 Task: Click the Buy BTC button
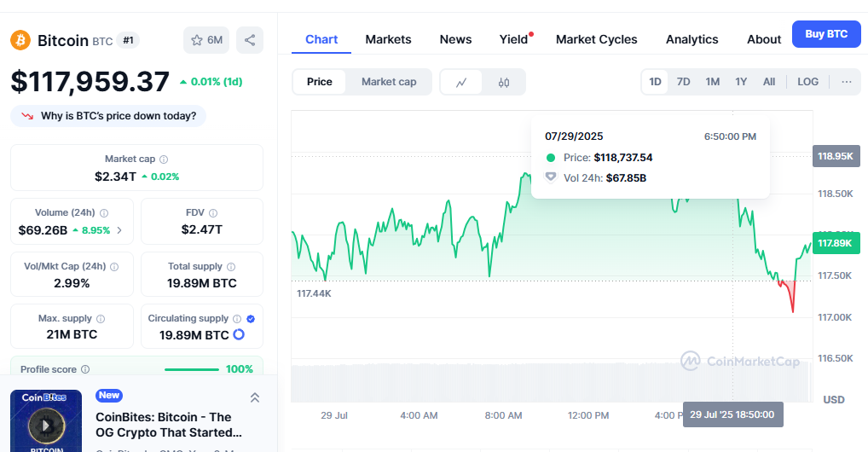click(826, 34)
